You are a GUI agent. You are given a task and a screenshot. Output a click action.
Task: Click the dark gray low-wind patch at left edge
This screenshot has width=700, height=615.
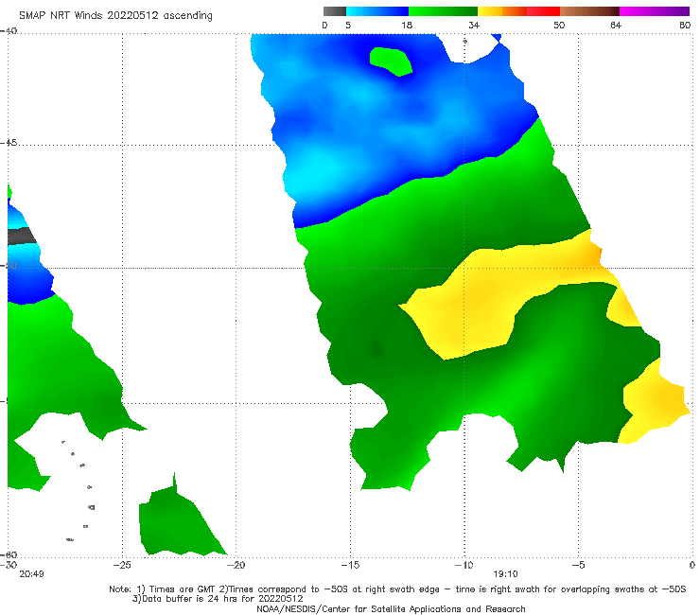pos(20,236)
